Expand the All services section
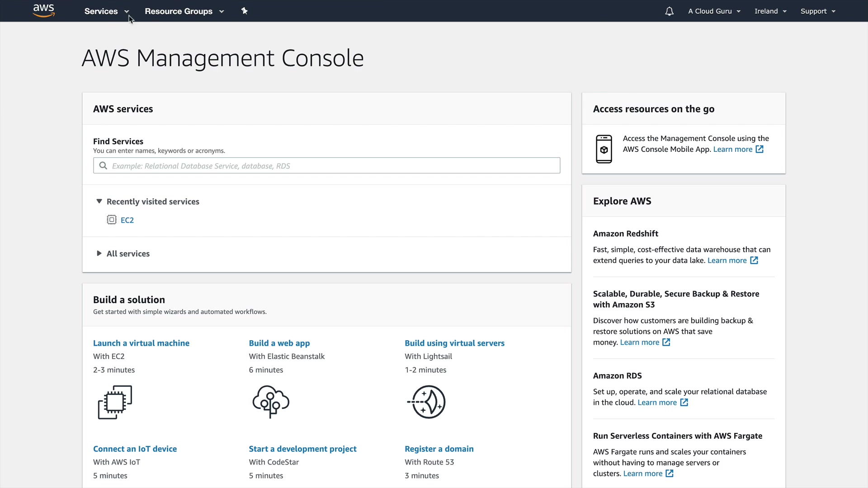Screen dimensions: 868x488 [99, 253]
